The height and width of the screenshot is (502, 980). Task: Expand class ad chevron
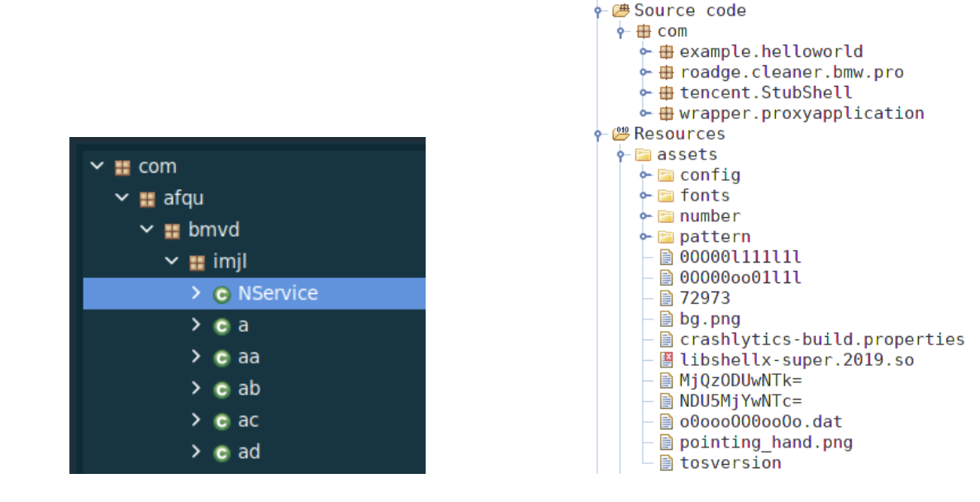tap(196, 451)
